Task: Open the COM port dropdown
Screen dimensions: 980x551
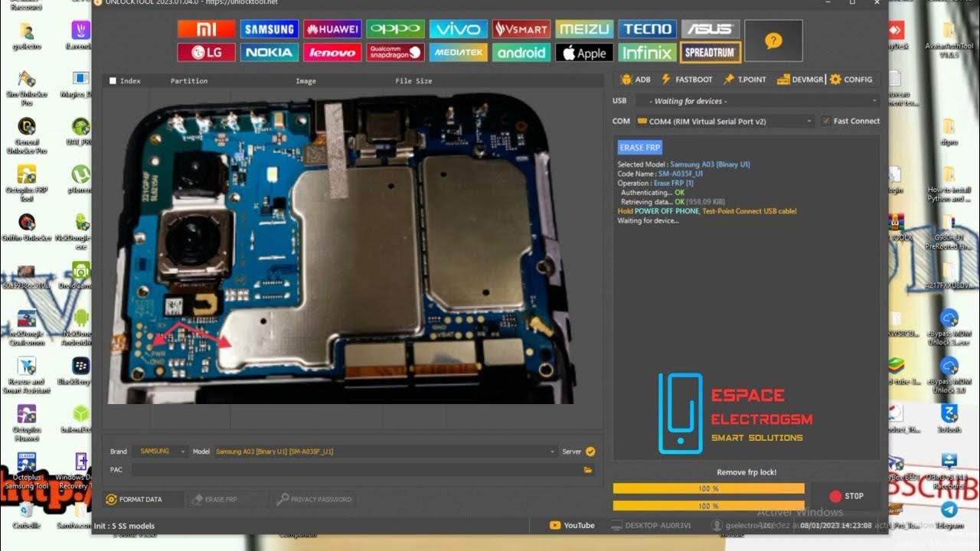Action: pyautogui.click(x=725, y=121)
